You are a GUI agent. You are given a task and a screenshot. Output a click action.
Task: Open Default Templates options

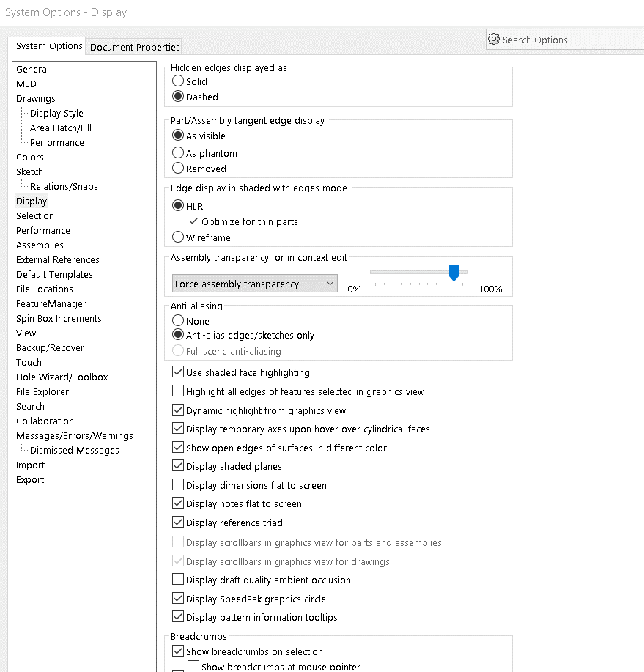coord(54,274)
